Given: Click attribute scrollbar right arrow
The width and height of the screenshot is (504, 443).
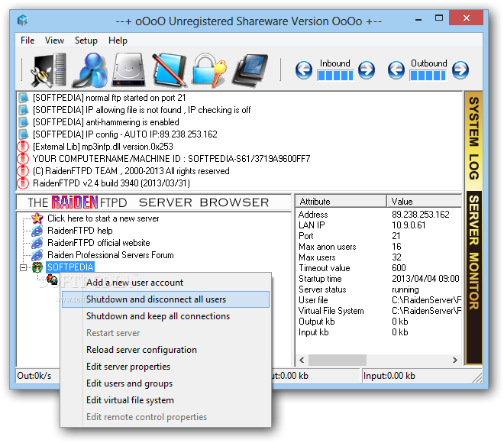Looking at the screenshot, I should click(x=455, y=360).
